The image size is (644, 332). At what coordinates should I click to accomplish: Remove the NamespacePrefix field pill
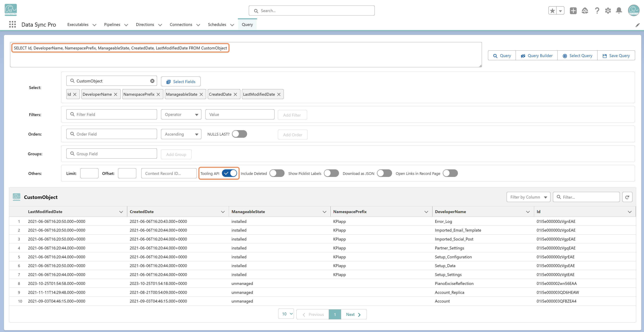point(158,94)
